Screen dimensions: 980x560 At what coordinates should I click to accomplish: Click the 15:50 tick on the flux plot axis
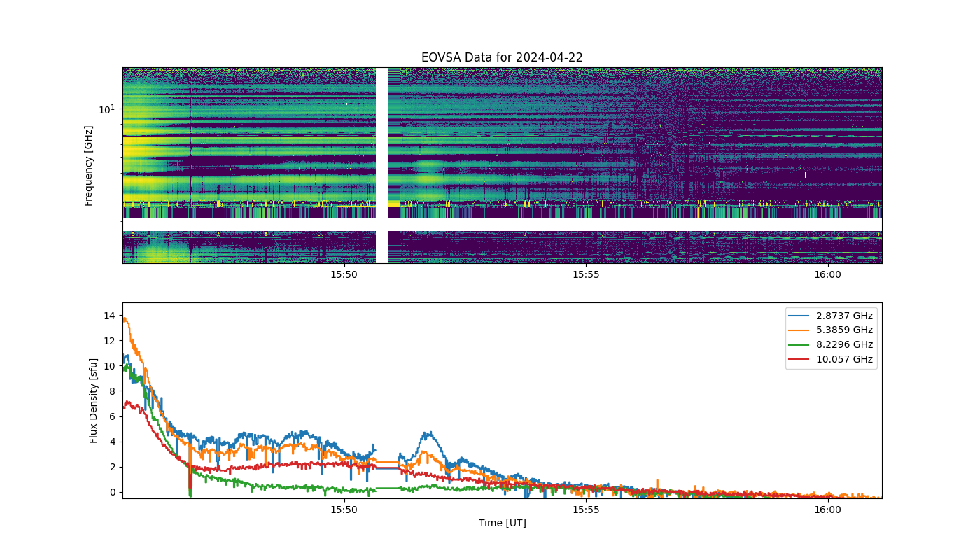(344, 510)
